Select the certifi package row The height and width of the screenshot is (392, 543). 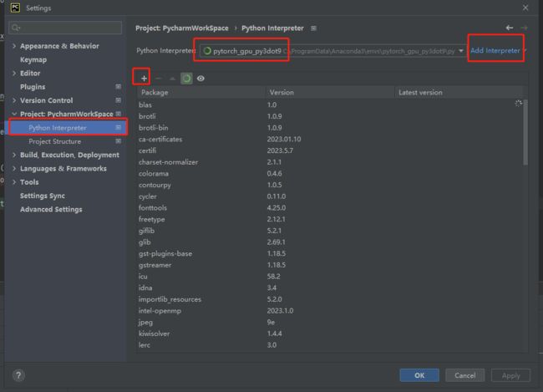coord(330,150)
